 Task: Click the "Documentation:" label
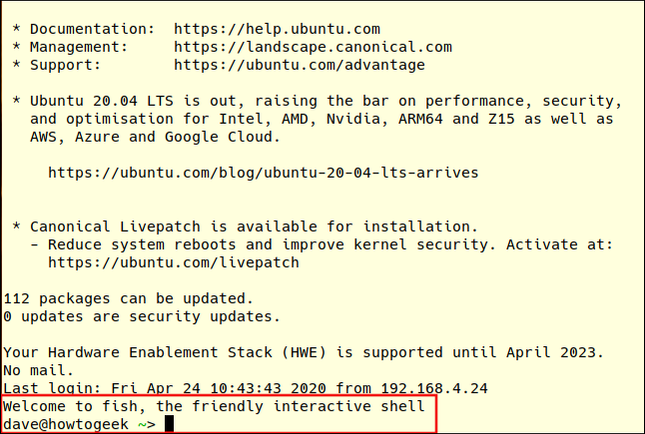tap(84, 28)
